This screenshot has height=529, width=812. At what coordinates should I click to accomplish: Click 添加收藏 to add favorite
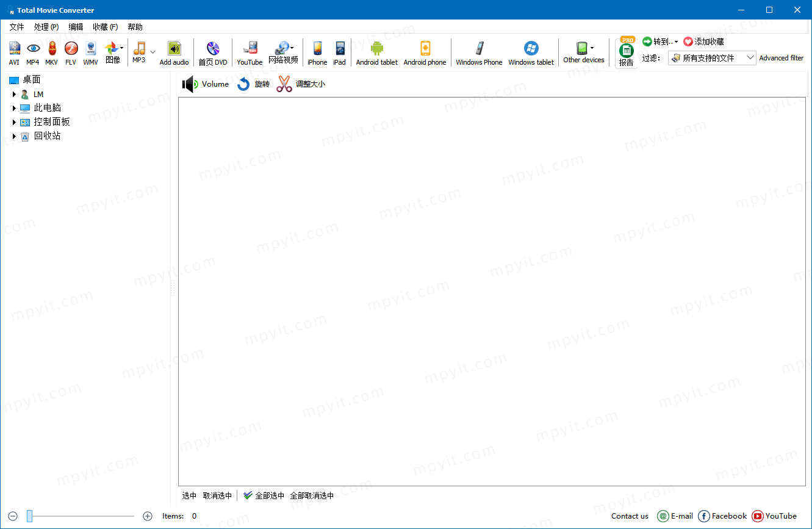[x=704, y=41]
